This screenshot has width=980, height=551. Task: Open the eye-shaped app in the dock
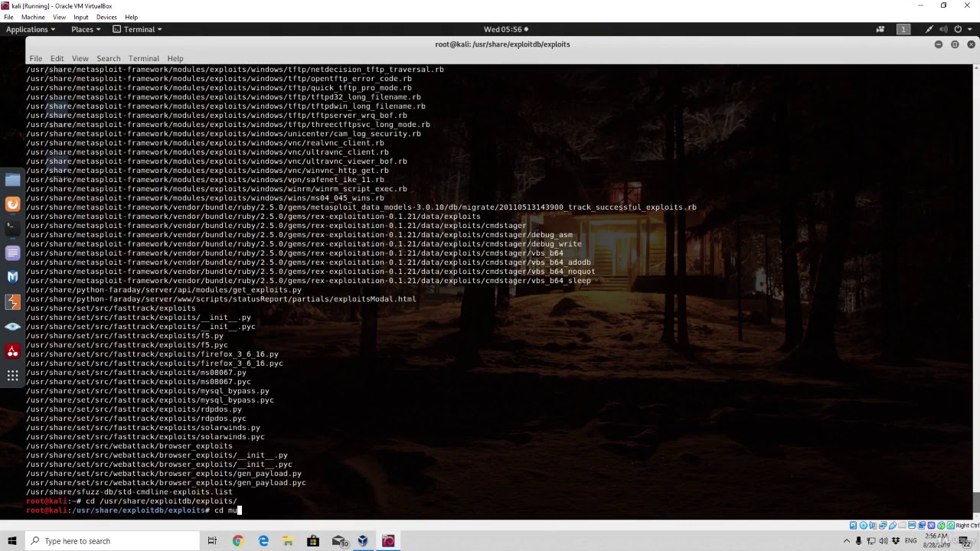pos(12,326)
